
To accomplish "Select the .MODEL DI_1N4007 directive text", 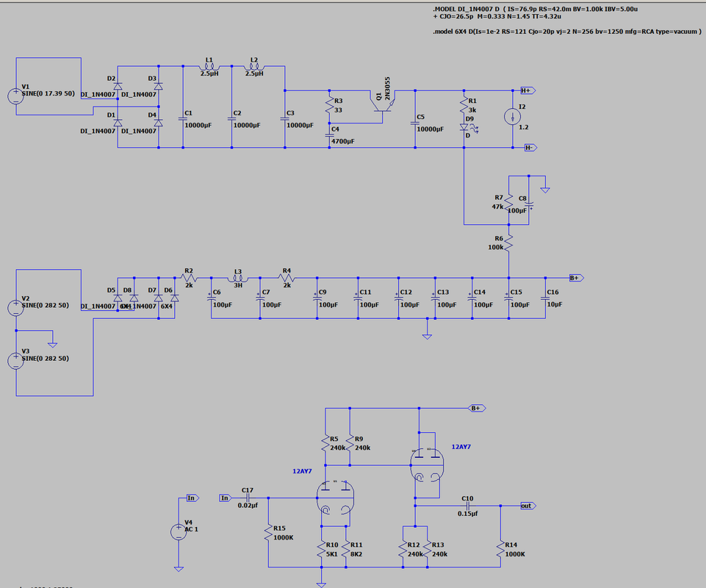I will click(x=536, y=12).
